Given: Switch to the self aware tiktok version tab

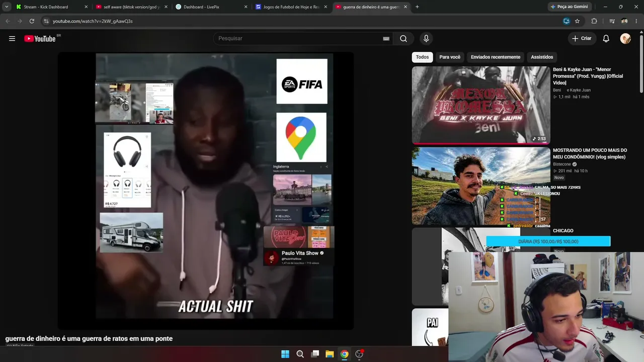Looking at the screenshot, I should click(132, 7).
